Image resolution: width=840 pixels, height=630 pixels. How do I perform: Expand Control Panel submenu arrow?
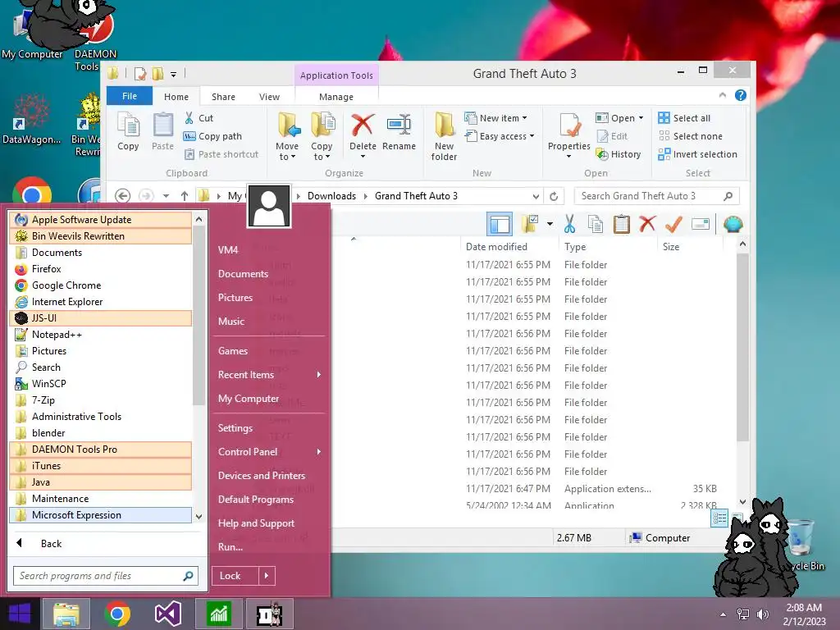tap(319, 452)
